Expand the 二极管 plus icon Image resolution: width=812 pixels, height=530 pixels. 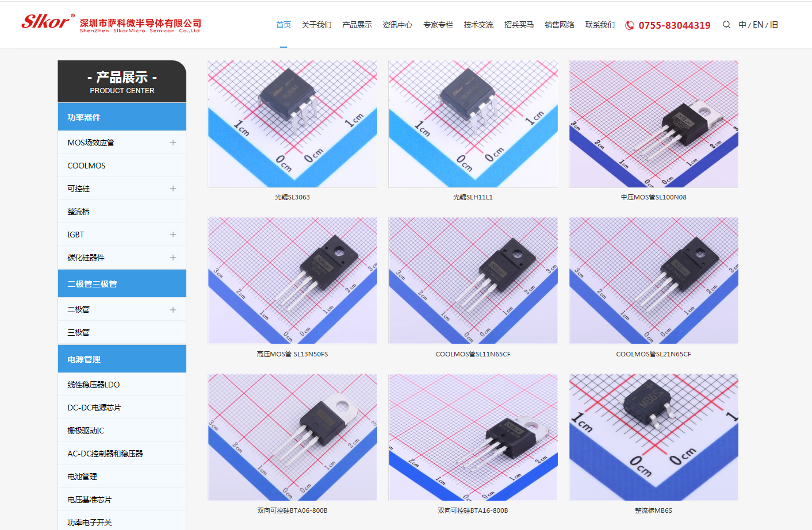[x=173, y=310]
